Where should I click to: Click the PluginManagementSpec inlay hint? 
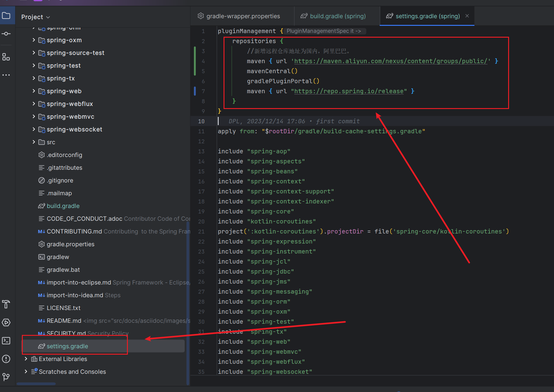coord(324,31)
